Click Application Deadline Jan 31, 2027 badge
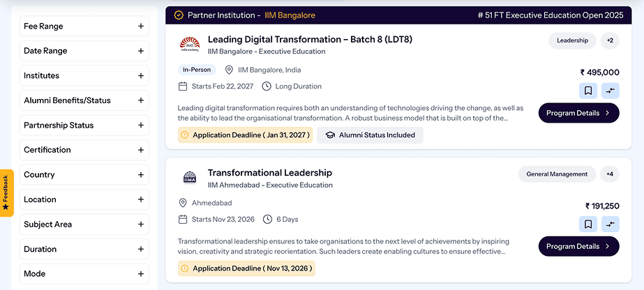 [245, 135]
